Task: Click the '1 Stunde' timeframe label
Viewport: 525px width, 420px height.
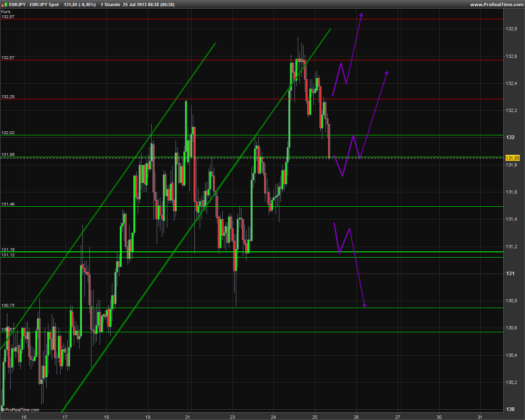Action: point(110,5)
